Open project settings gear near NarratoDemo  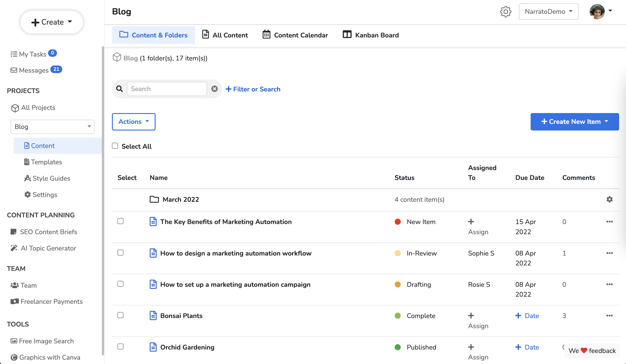[506, 11]
